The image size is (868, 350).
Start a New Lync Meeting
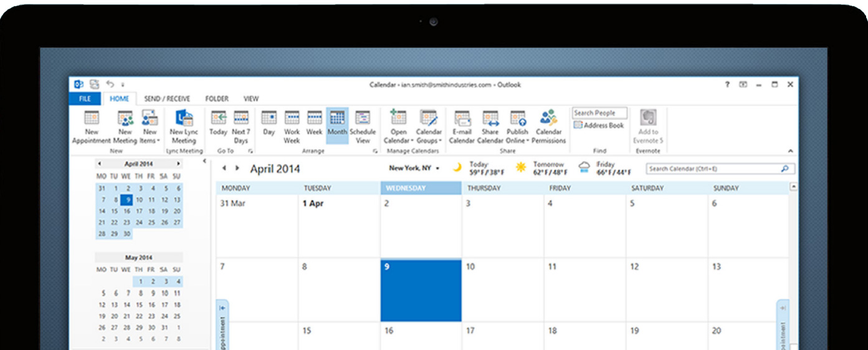(x=184, y=127)
